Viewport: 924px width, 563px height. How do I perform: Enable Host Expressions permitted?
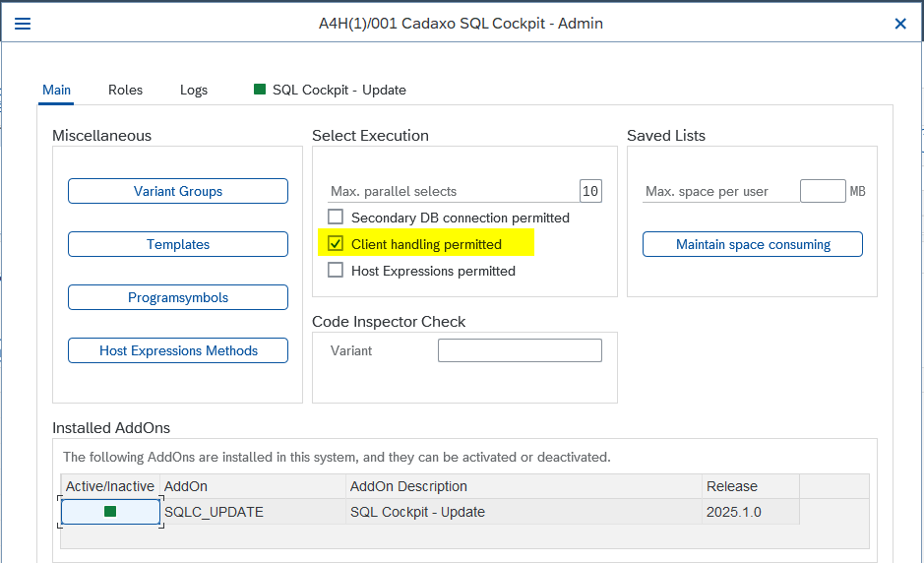(336, 270)
